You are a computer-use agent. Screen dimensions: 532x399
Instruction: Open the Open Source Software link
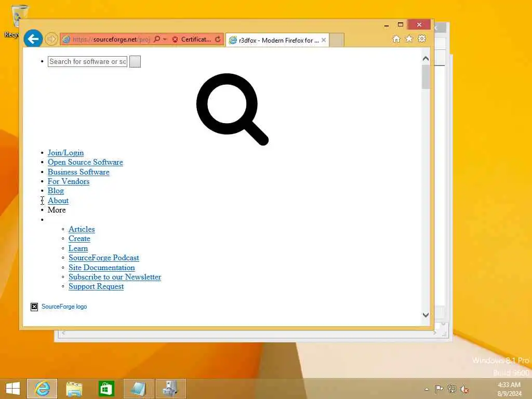tap(85, 162)
